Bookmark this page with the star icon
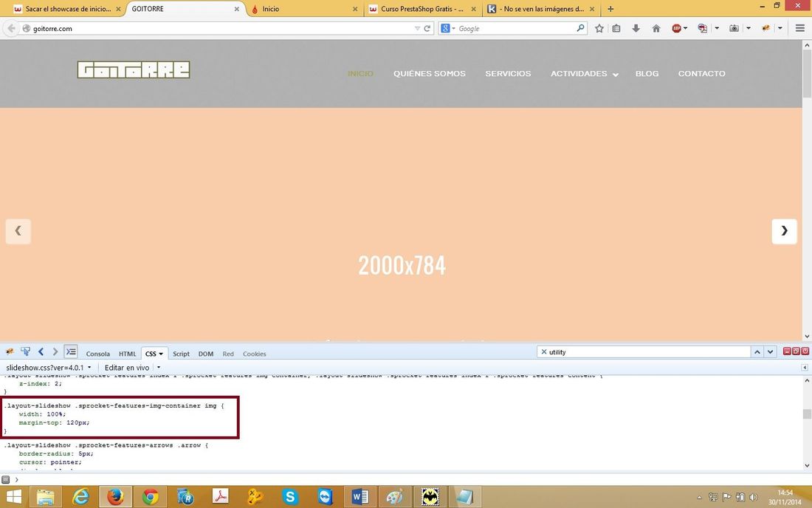Viewport: 812px width, 508px height. click(599, 29)
